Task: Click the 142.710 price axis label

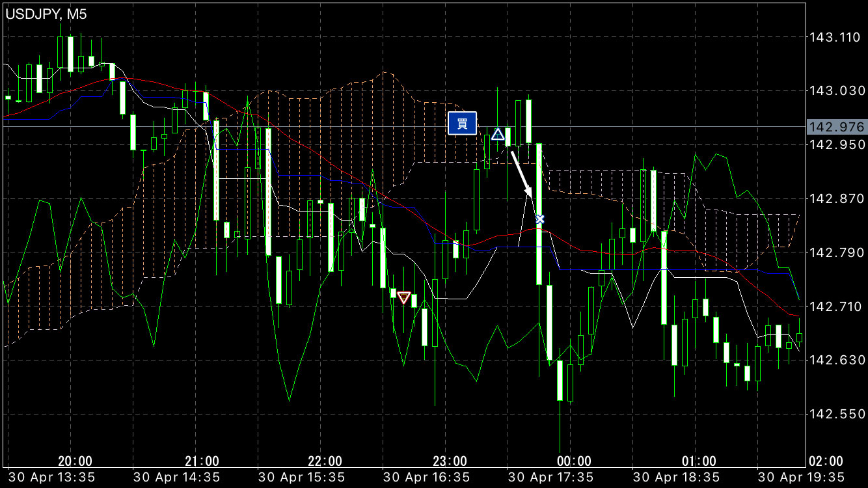Action: (835, 306)
